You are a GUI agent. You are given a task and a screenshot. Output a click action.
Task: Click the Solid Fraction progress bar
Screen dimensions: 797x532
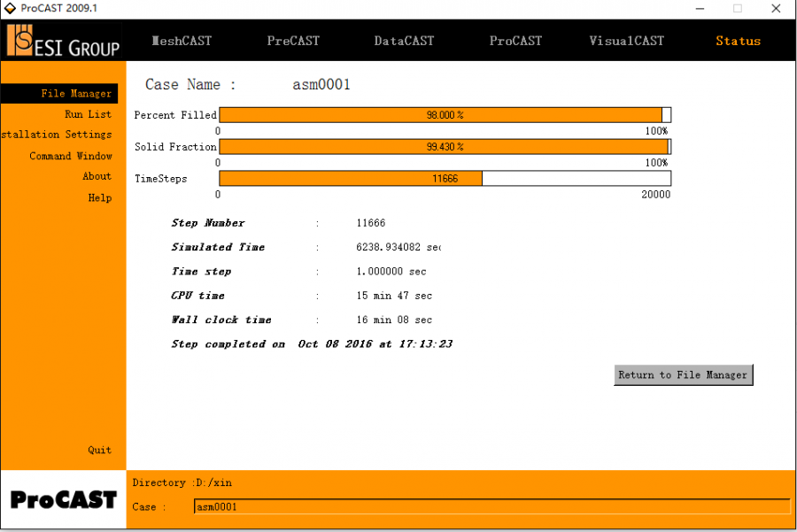[x=445, y=147]
